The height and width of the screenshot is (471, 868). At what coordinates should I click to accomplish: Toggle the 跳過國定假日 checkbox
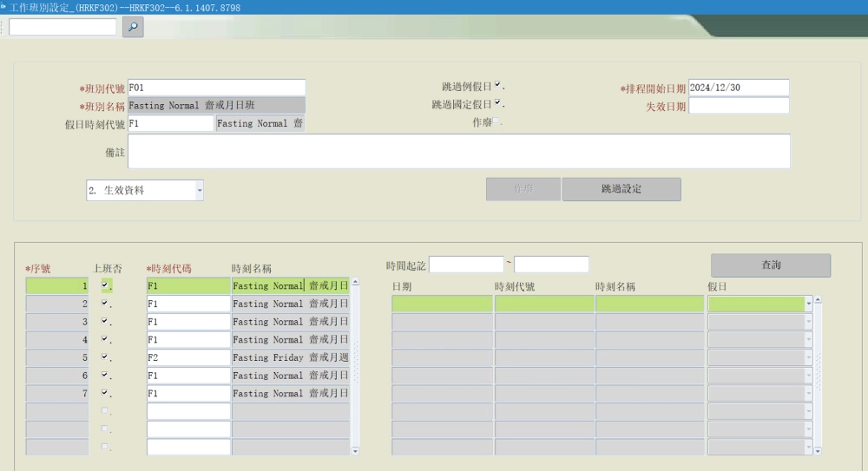[x=497, y=104]
